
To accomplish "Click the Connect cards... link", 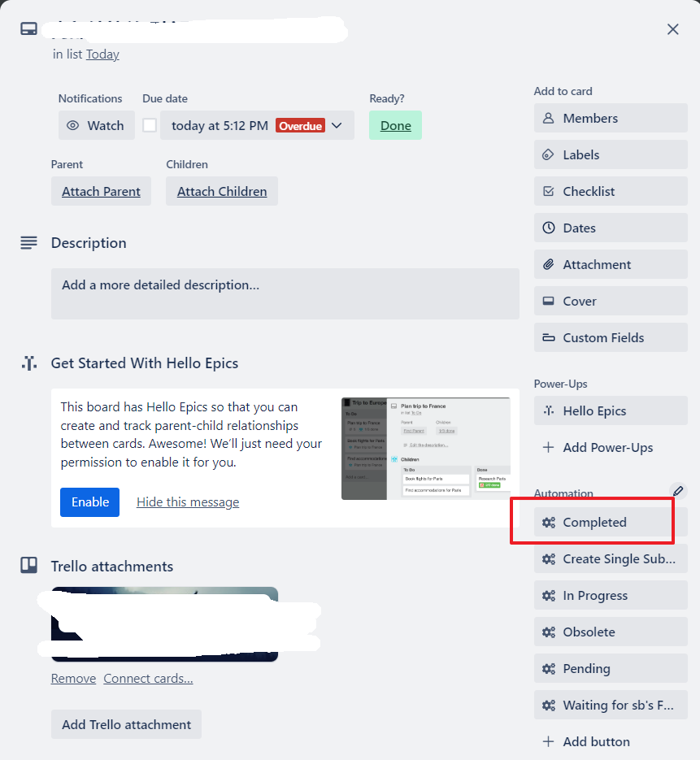I will coord(148,679).
